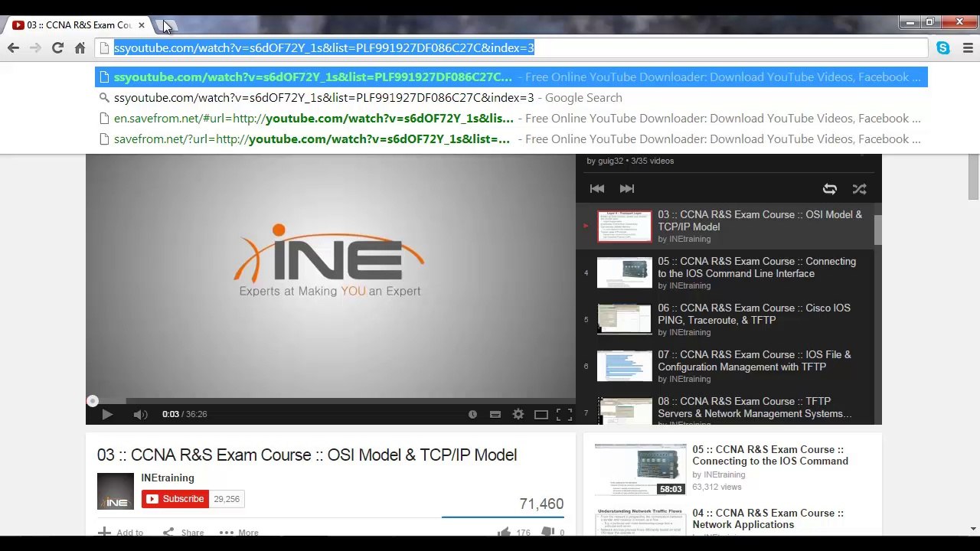Click the Skype extension icon
This screenshot has width=980, height=551.
[943, 48]
